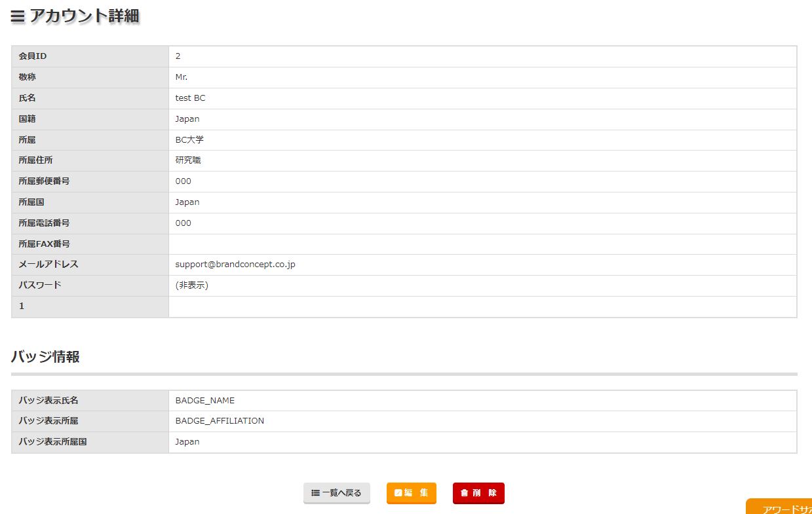Select the BADGE_NAME value cell
The width and height of the screenshot is (812, 514).
(x=204, y=401)
